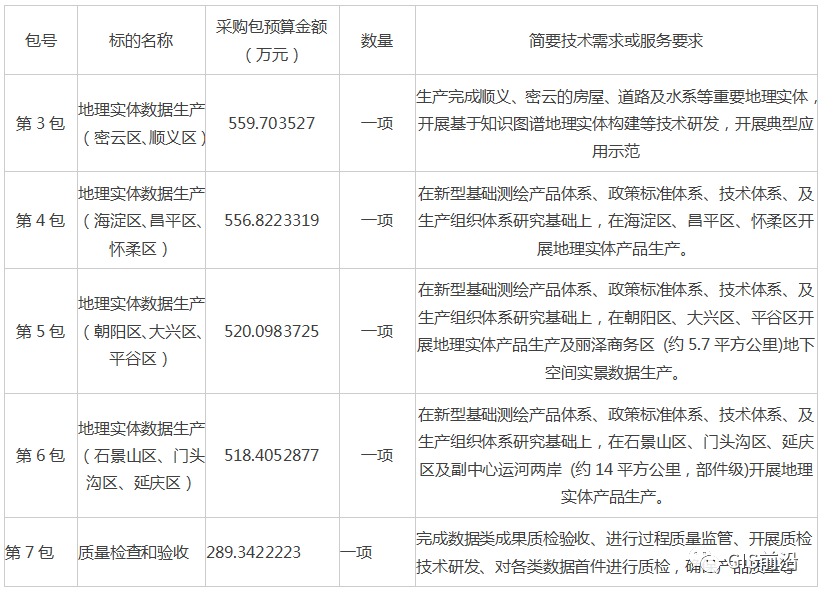Image resolution: width=825 pixels, height=597 pixels.
Task: Click budget amount 520.0983725
Action: (x=272, y=331)
